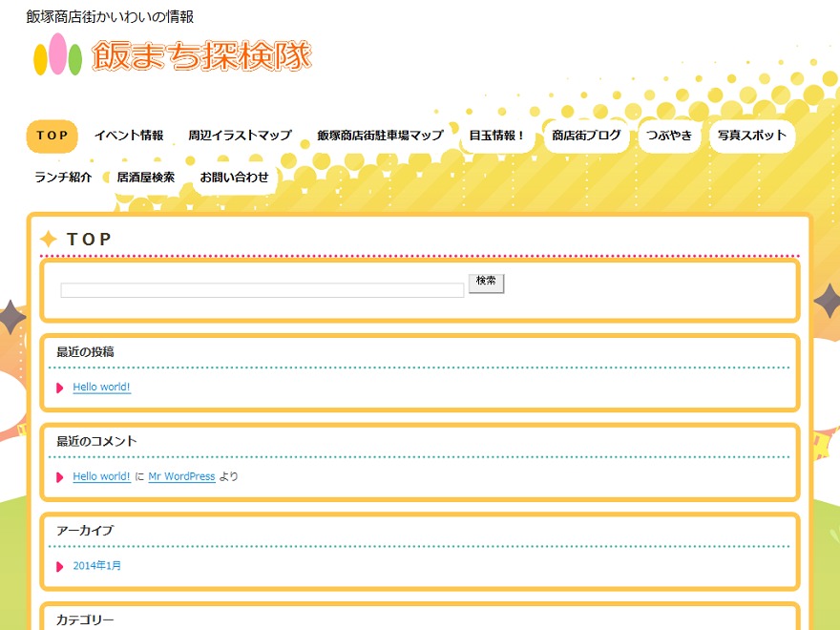The height and width of the screenshot is (630, 840).
Task: Click the star icon beside TOP heading
Action: pos(49,239)
